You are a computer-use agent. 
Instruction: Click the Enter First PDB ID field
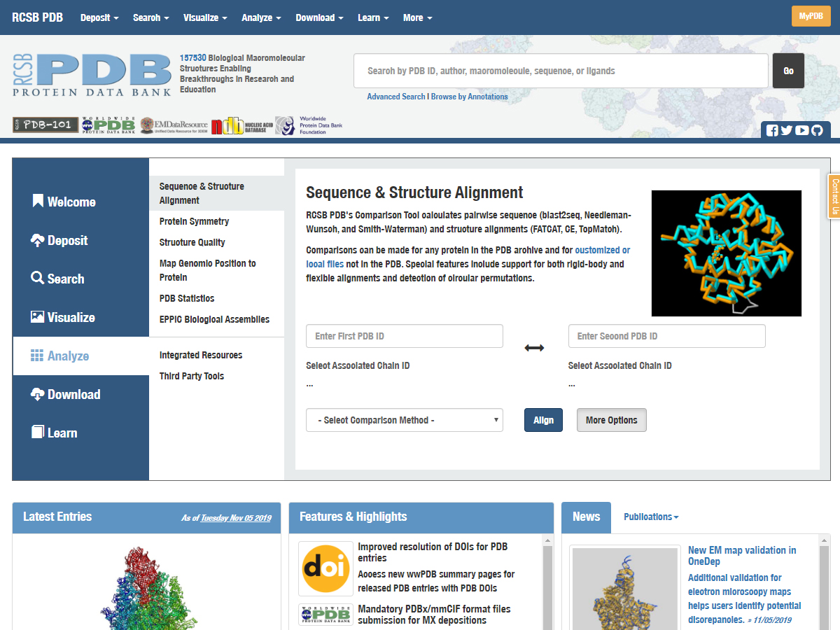click(405, 336)
